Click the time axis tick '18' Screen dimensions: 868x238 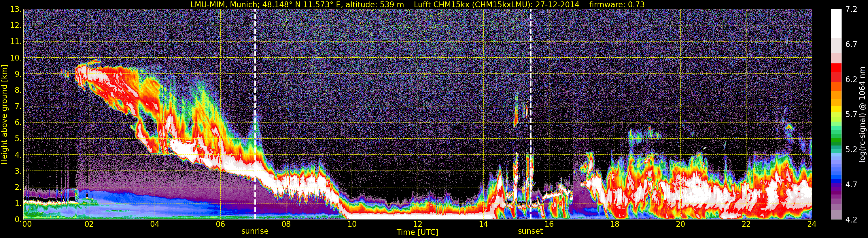click(614, 224)
